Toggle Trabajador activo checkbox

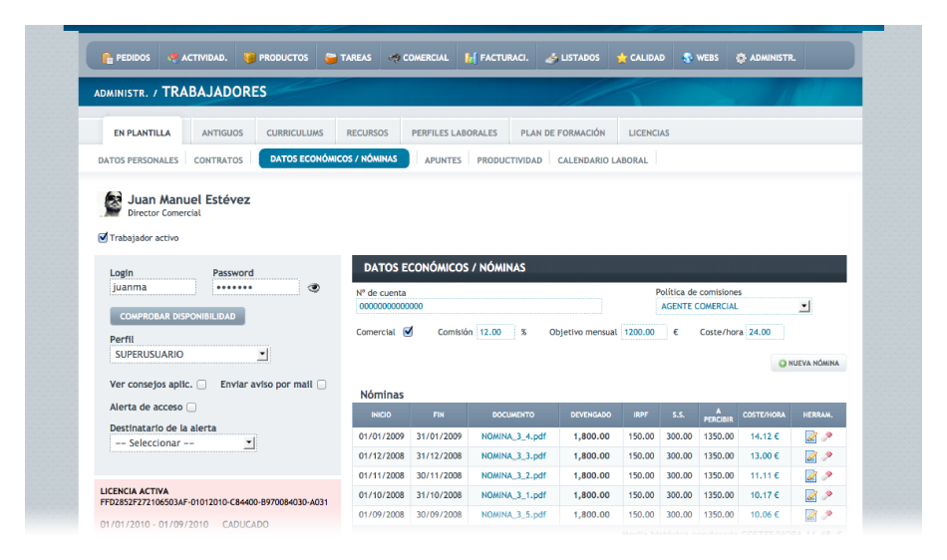tap(103, 238)
